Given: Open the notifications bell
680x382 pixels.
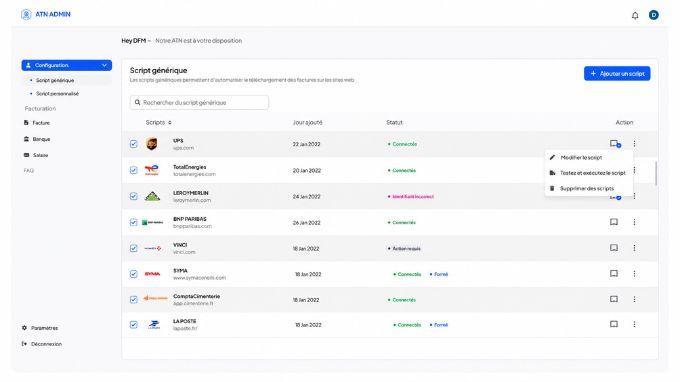Looking at the screenshot, I should click(x=635, y=16).
